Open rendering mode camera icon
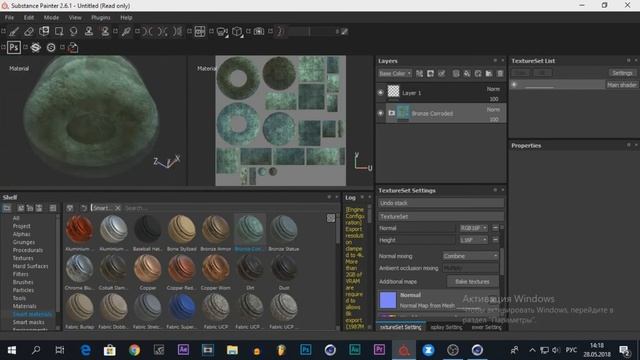Screen dimensions: 640x360 pyautogui.click(x=259, y=31)
